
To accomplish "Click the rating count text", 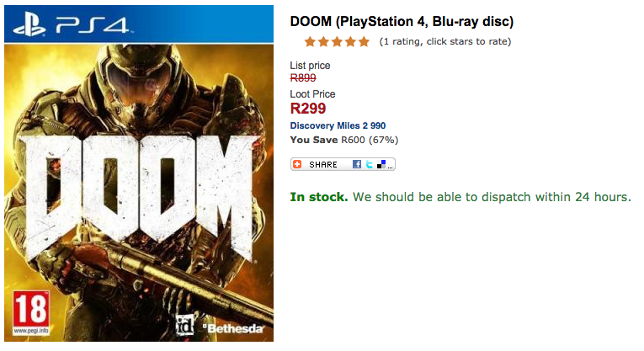I will click(444, 41).
